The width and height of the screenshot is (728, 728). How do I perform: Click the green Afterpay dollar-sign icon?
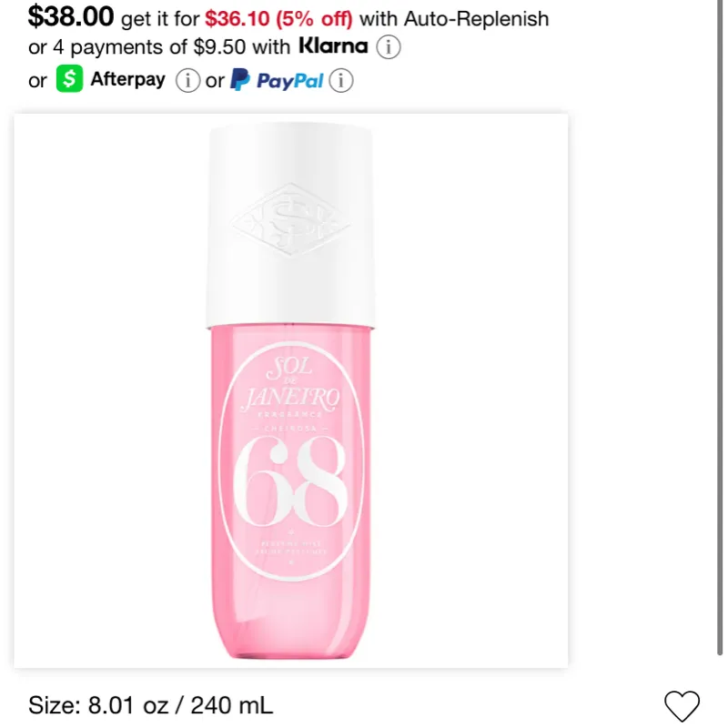tap(70, 78)
